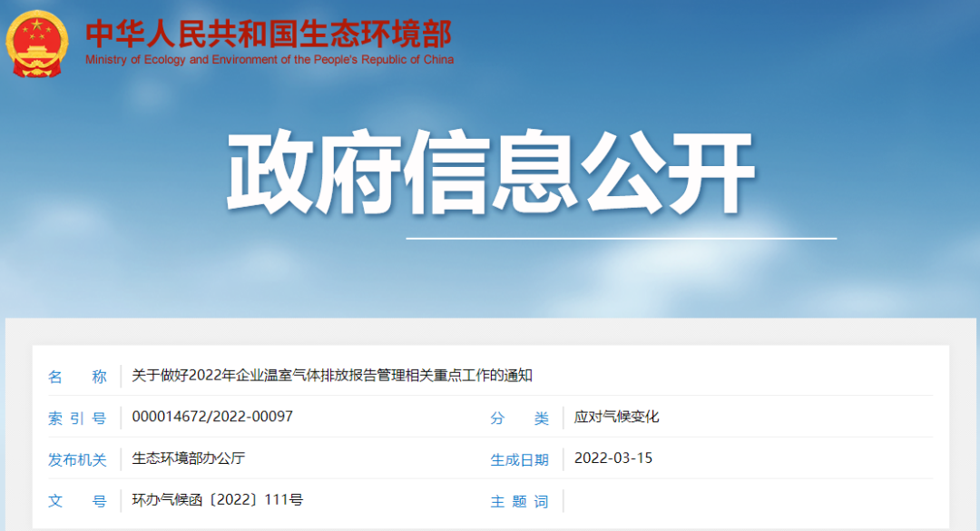980x531 pixels.
Task: Select the 主题词 field label
Action: [519, 501]
